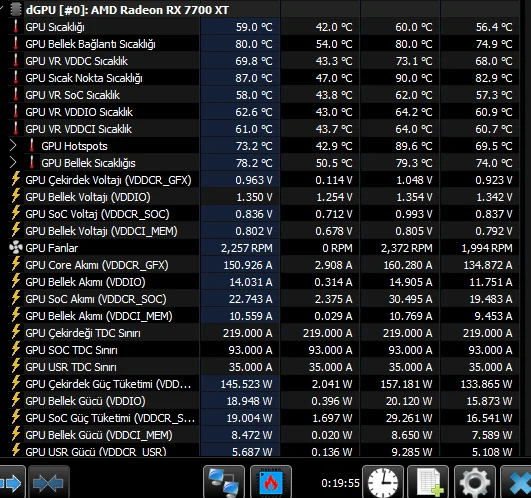Collapse the dGPU AMD Radeon RX 7700 XT group
The width and height of the screenshot is (531, 498).
pyautogui.click(x=1, y=8)
